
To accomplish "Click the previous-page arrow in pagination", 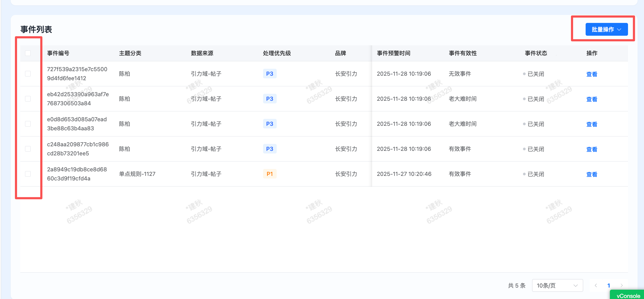I will pyautogui.click(x=596, y=285).
